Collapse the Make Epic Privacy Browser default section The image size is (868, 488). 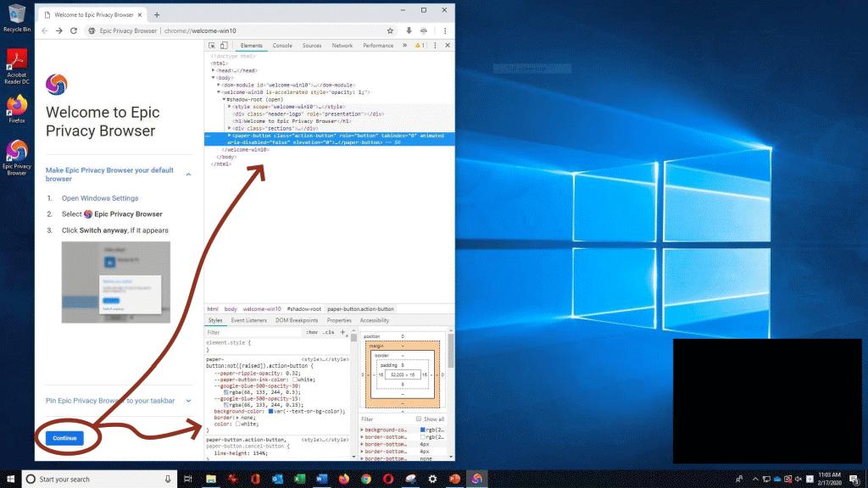coord(188,175)
